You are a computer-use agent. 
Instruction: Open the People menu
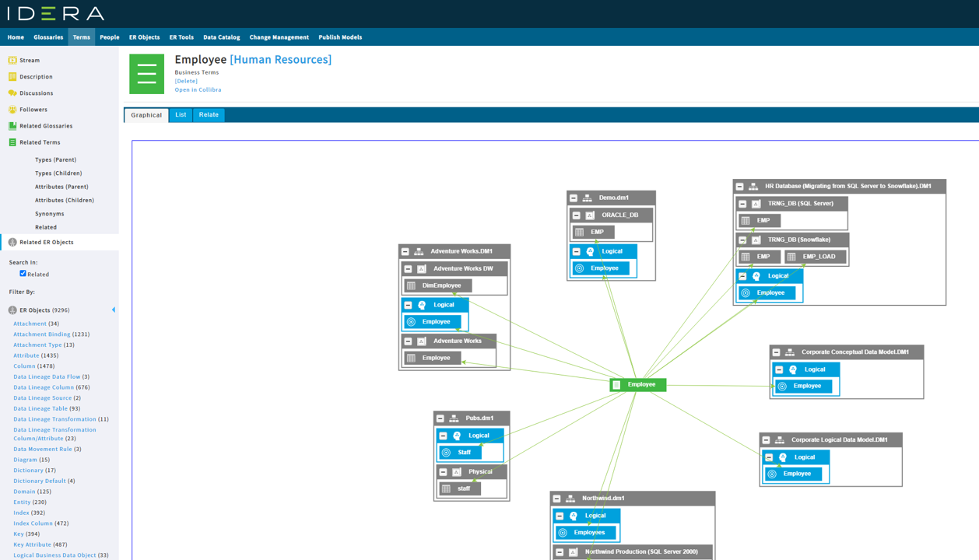pos(110,37)
